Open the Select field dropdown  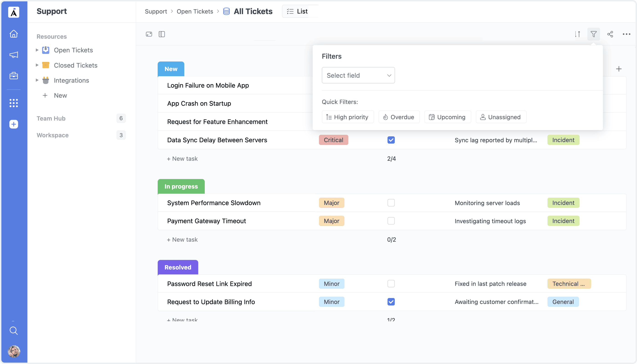(358, 75)
